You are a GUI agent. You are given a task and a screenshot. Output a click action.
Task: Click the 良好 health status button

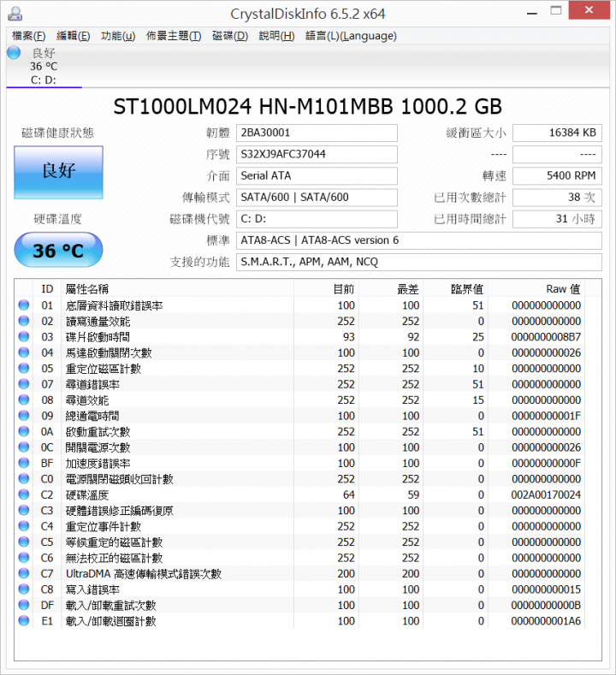(x=58, y=172)
